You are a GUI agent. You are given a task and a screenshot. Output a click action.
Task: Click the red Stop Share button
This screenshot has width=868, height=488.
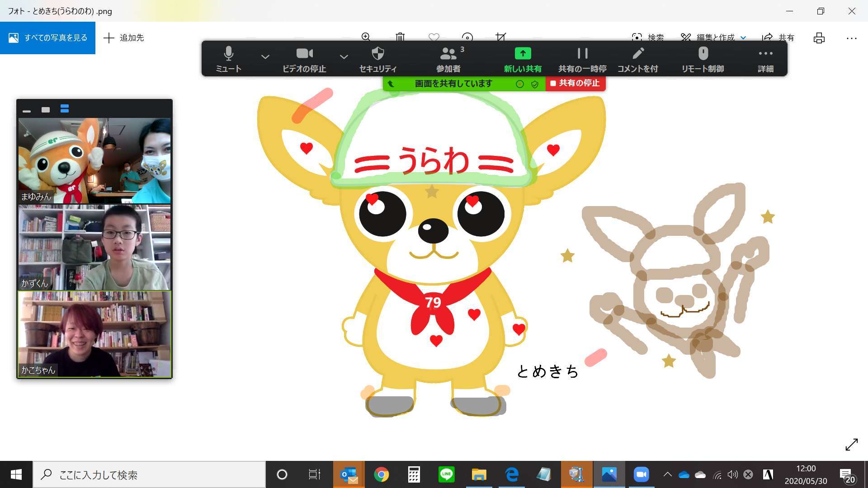575,83
